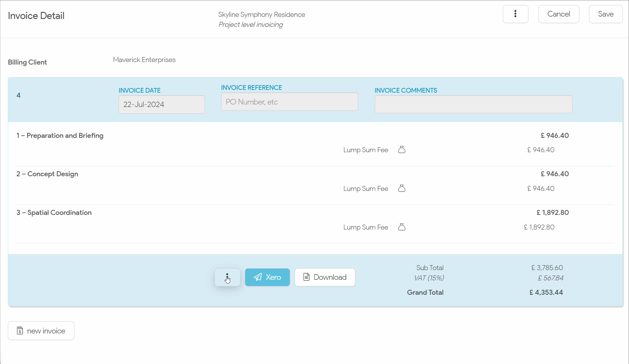Send invoice to Xero
Image resolution: width=629 pixels, height=364 pixels.
pyautogui.click(x=267, y=277)
